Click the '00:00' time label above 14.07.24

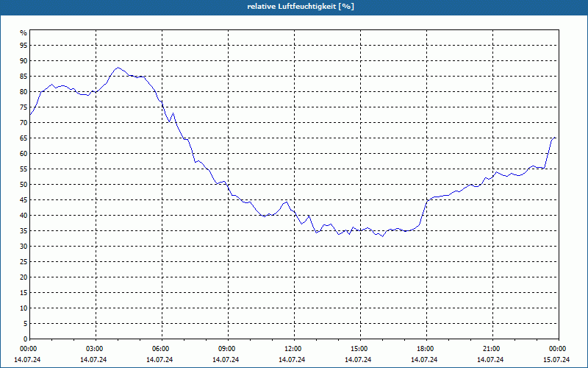coord(27,349)
